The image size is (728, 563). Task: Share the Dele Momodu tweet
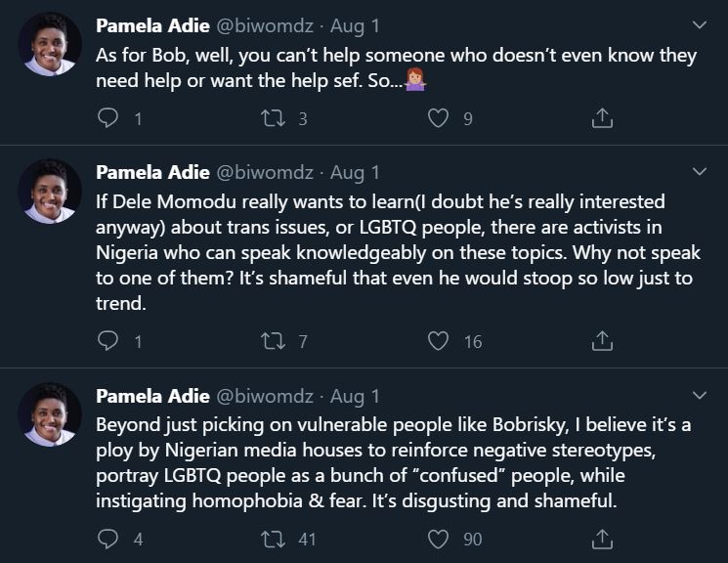click(602, 340)
